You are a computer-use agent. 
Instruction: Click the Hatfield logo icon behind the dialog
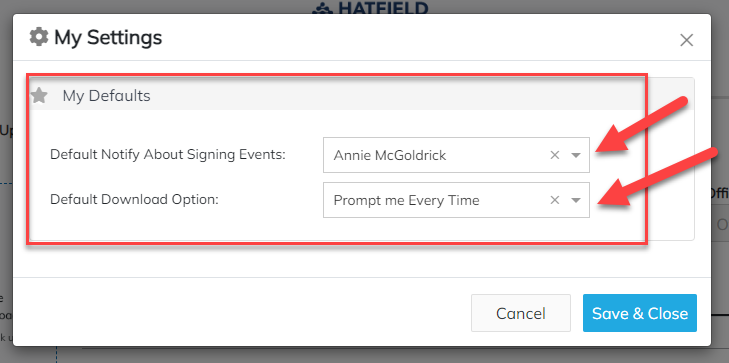323,8
